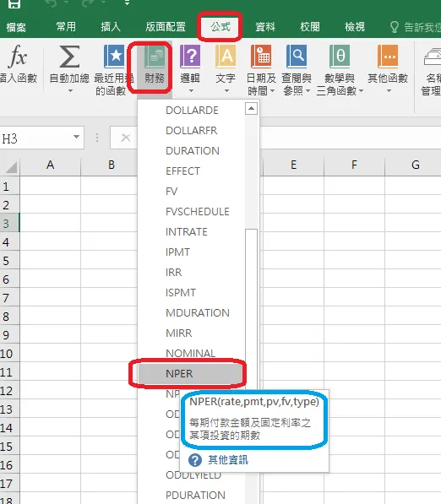Expand the 文字 dropdown arrow

(226, 91)
